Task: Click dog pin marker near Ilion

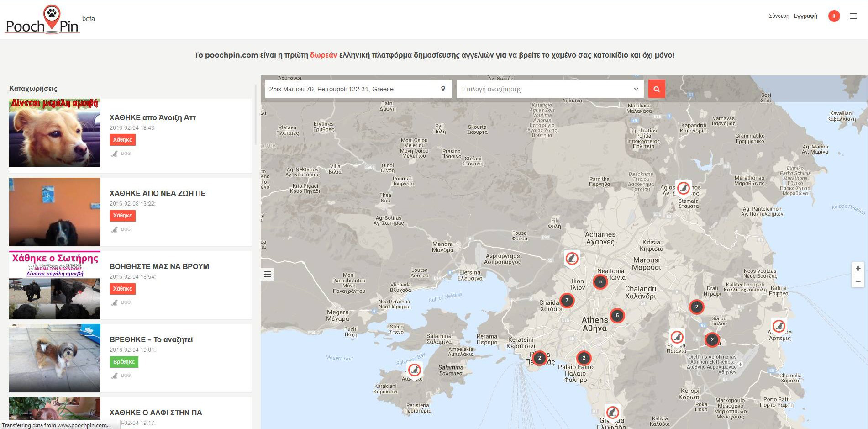Action: (x=572, y=259)
